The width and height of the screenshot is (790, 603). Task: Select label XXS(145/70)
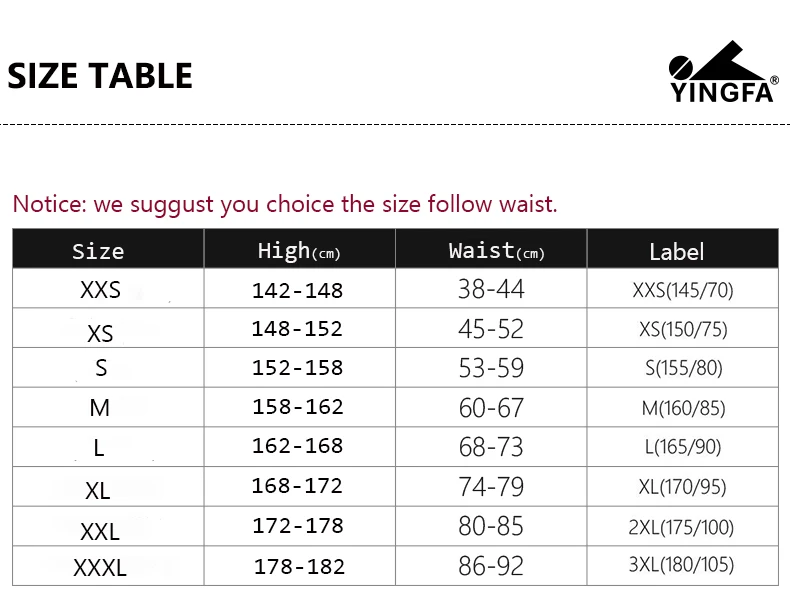pyautogui.click(x=683, y=290)
